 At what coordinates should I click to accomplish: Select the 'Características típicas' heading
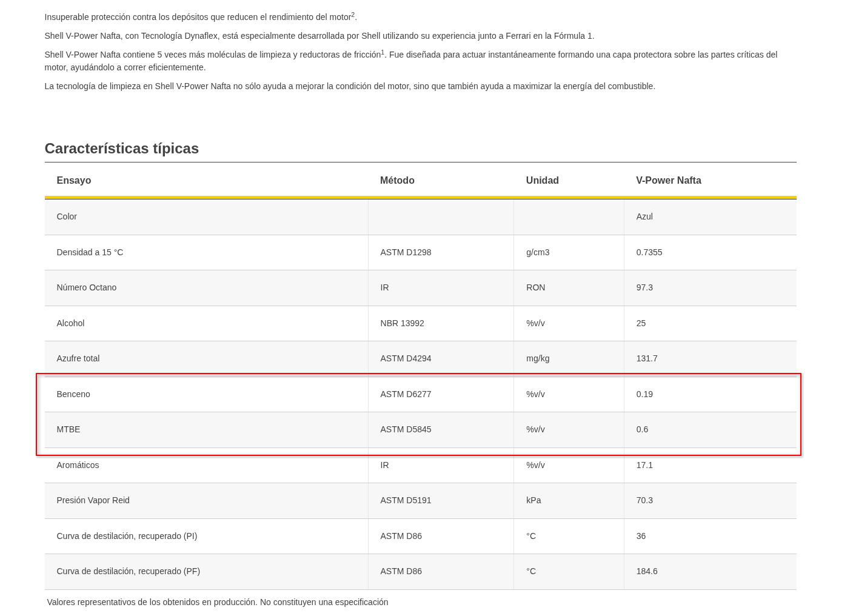(122, 149)
